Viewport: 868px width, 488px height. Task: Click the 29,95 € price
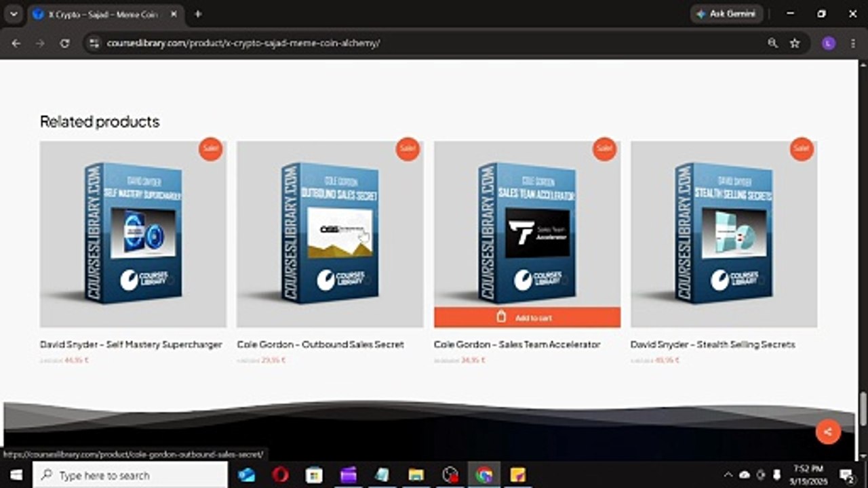(273, 361)
